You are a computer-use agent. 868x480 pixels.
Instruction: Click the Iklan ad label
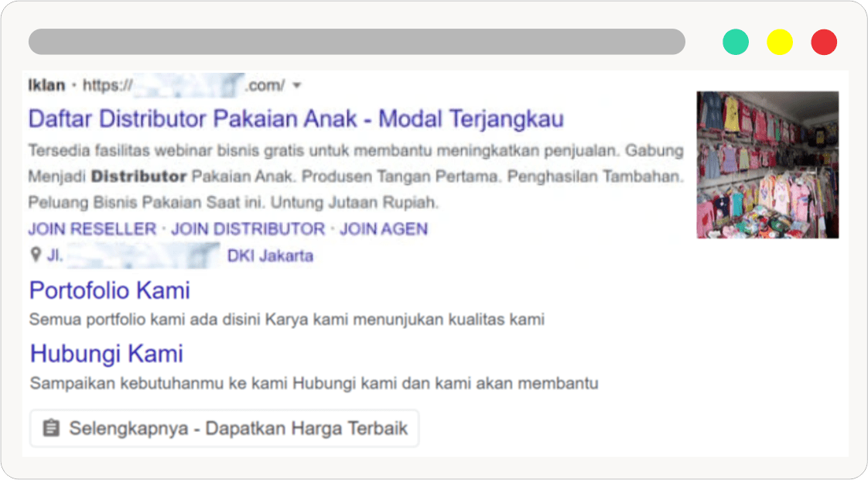click(46, 85)
